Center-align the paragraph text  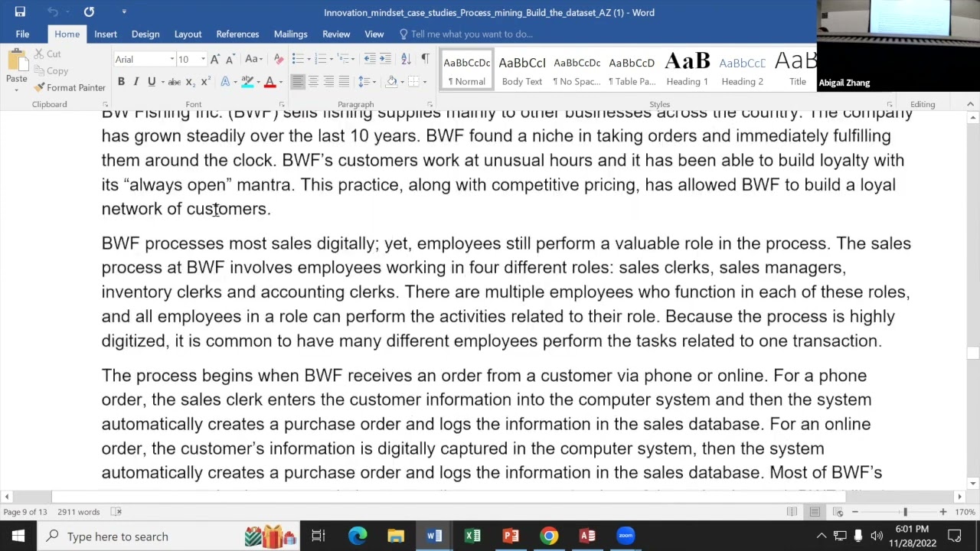(x=313, y=82)
